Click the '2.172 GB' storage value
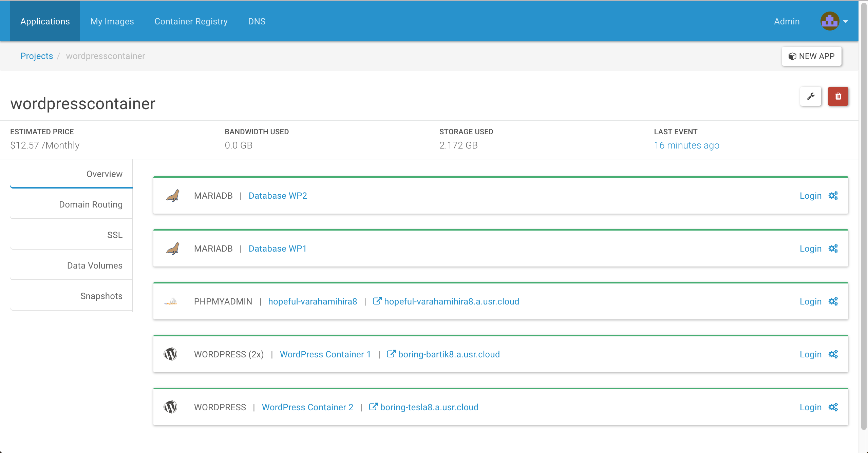This screenshot has width=868, height=453. coord(458,145)
